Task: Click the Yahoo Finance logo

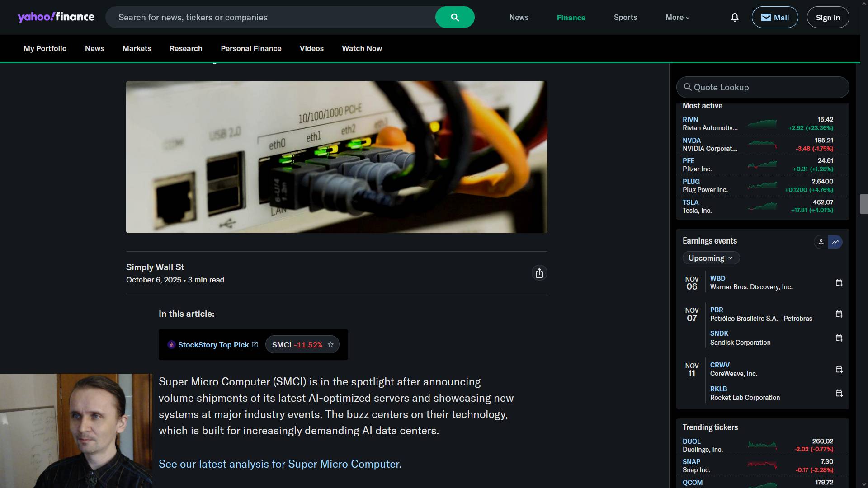Action: coord(56,17)
